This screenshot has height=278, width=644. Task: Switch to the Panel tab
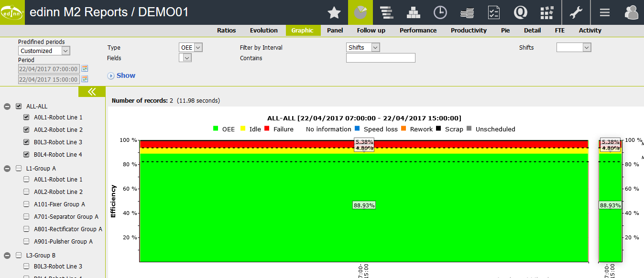pyautogui.click(x=335, y=30)
